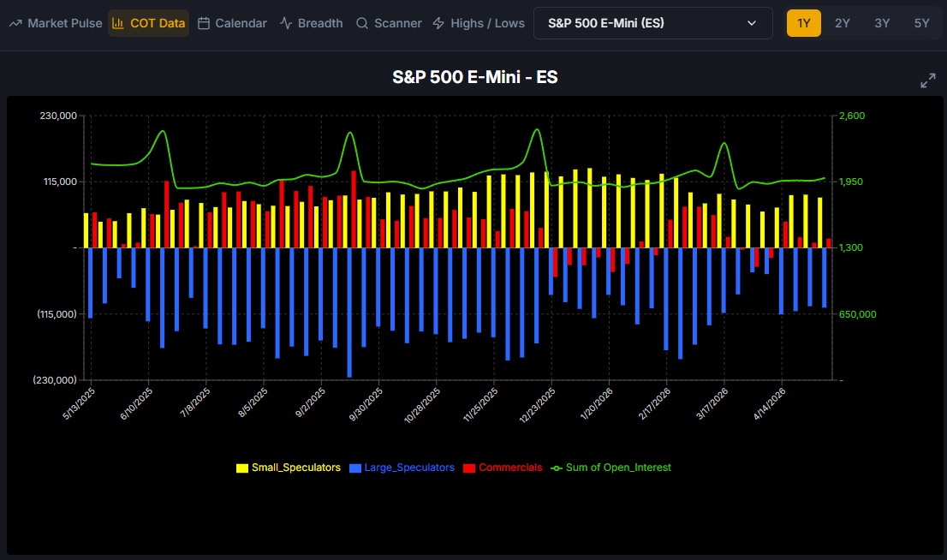Open the Scanner tab

(389, 23)
